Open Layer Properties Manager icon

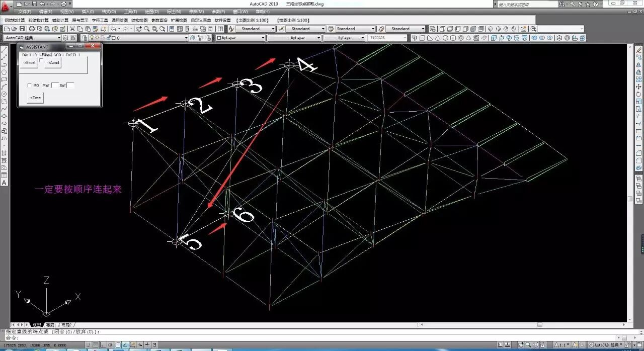click(85, 38)
